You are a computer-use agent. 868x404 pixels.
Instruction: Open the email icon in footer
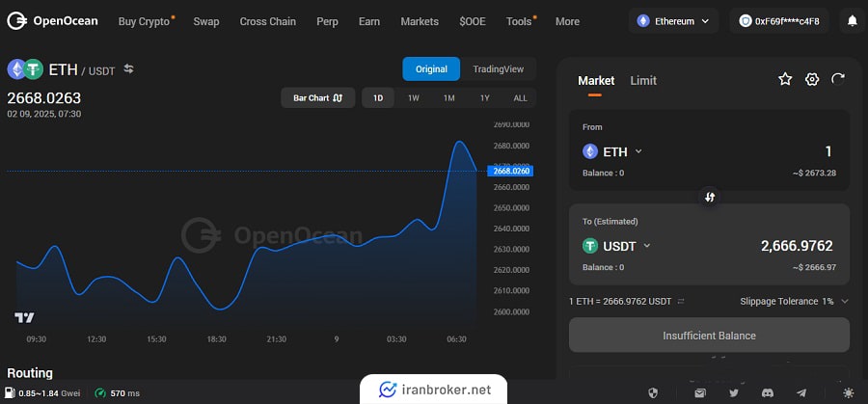[700, 393]
